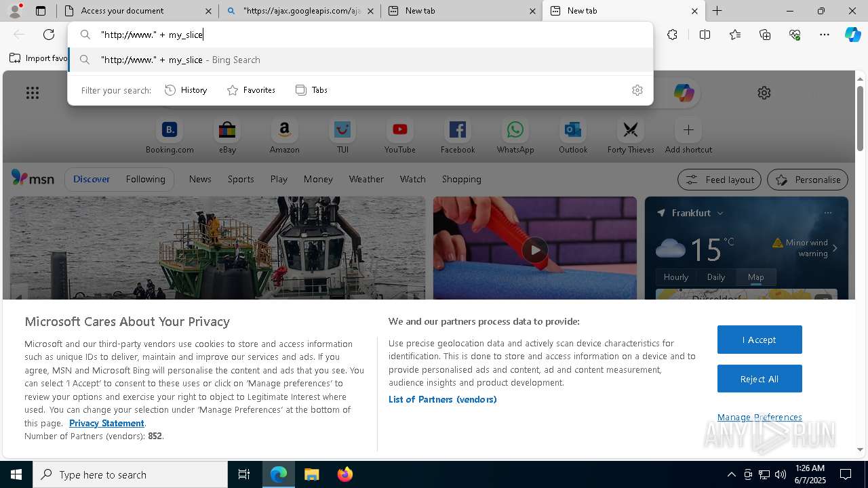Open the Sports category

point(241,179)
